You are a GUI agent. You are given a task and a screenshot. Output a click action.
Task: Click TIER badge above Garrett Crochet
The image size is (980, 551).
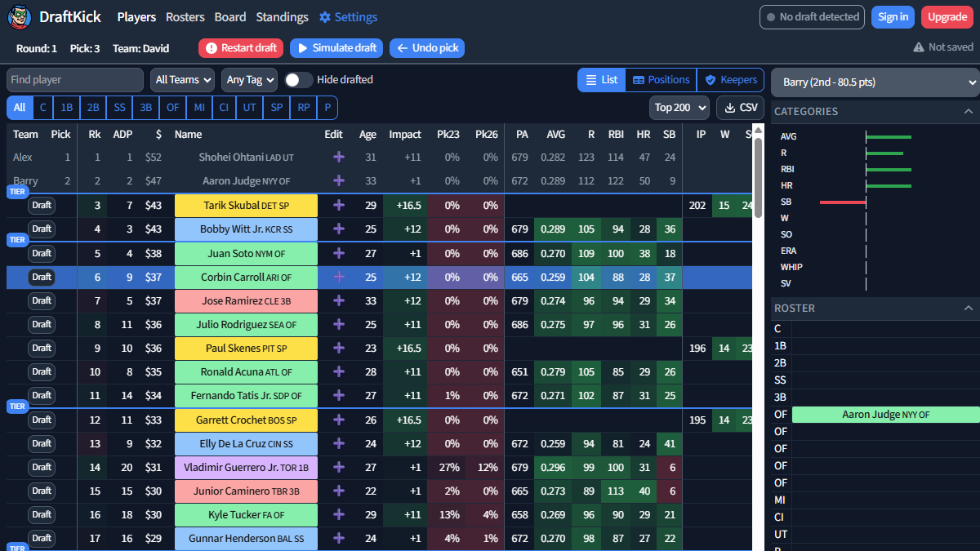click(x=17, y=406)
